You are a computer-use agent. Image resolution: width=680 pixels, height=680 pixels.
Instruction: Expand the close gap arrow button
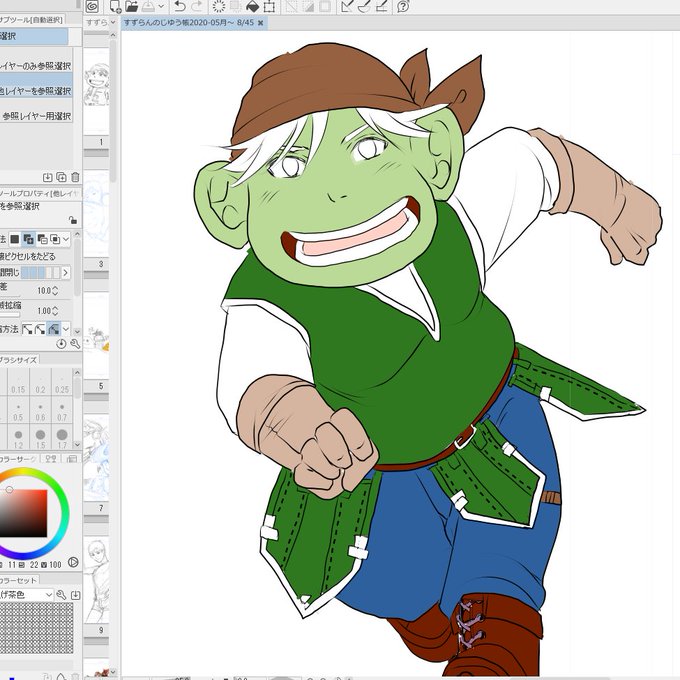65,272
